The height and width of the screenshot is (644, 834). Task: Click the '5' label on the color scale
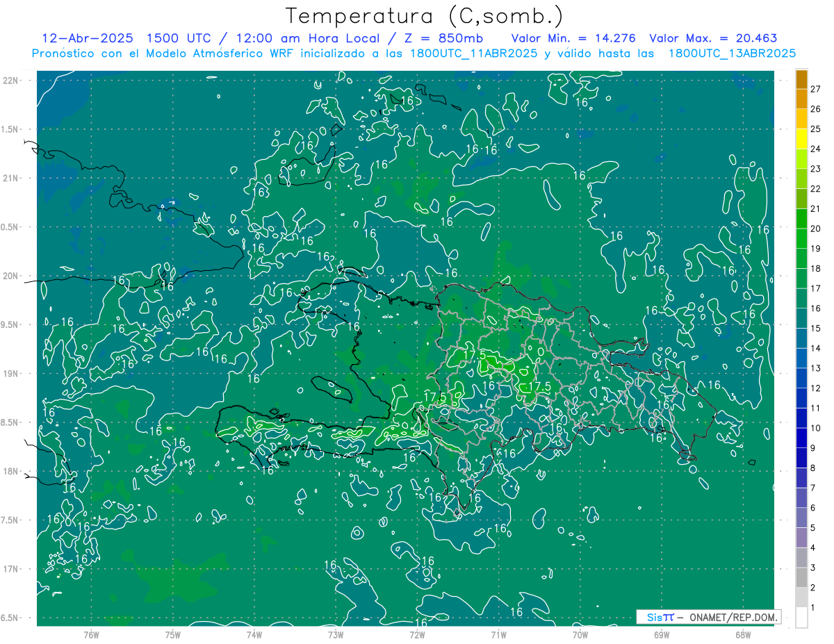(x=813, y=527)
